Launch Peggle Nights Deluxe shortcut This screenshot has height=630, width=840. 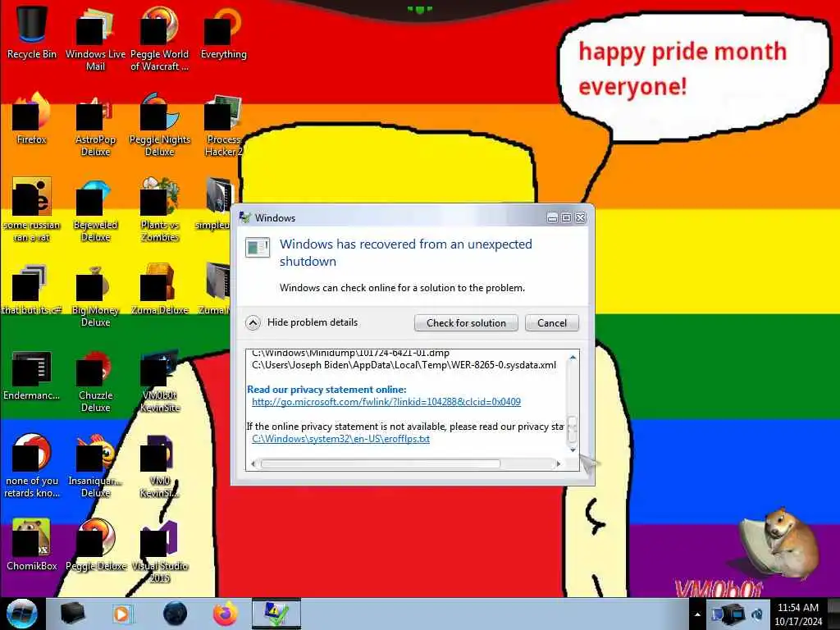tap(160, 125)
